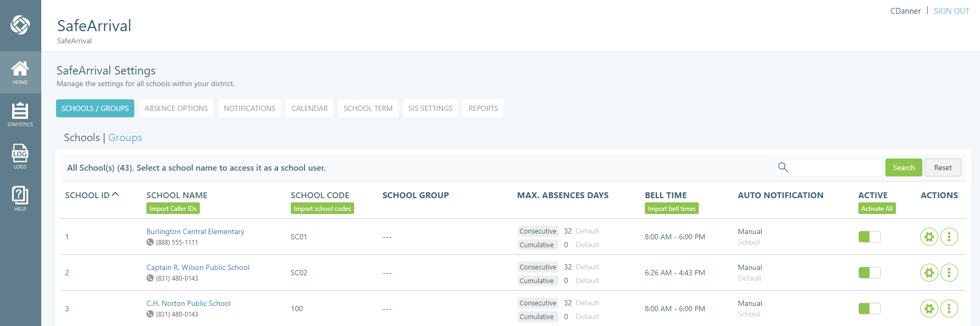
Task: Open settings gear for Burlington Central Elementary
Action: (x=929, y=237)
